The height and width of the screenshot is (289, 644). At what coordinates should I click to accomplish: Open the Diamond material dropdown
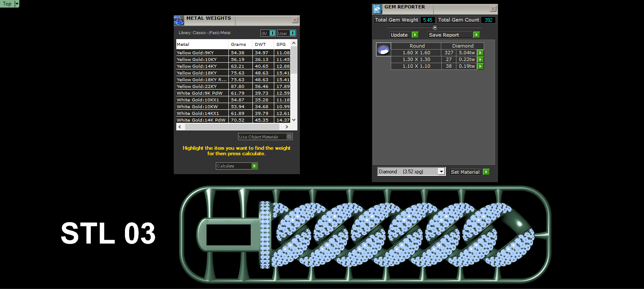(411, 172)
